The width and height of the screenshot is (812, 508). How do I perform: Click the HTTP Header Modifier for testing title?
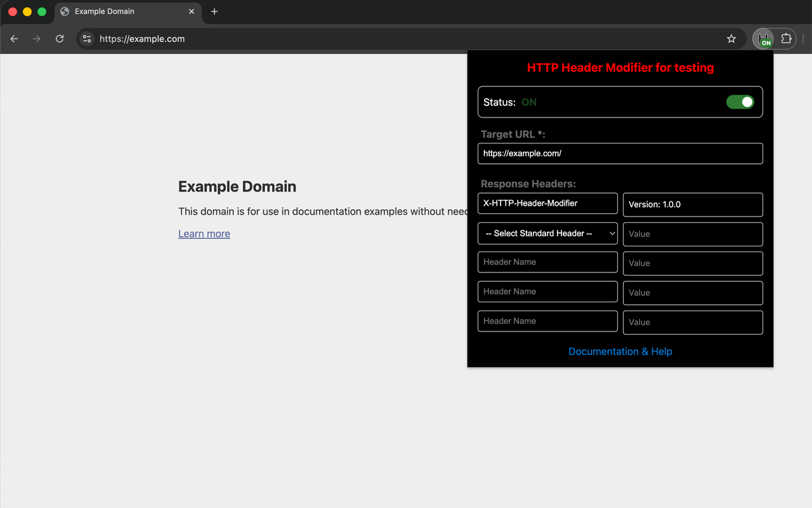coord(620,68)
